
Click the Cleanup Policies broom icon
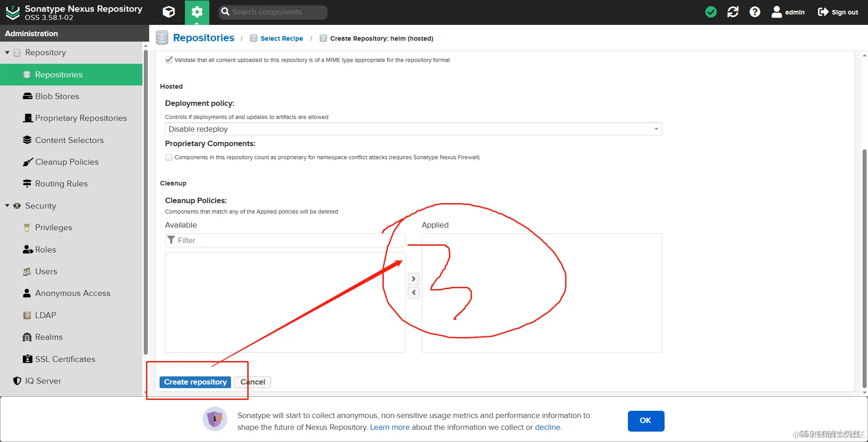[x=28, y=162]
